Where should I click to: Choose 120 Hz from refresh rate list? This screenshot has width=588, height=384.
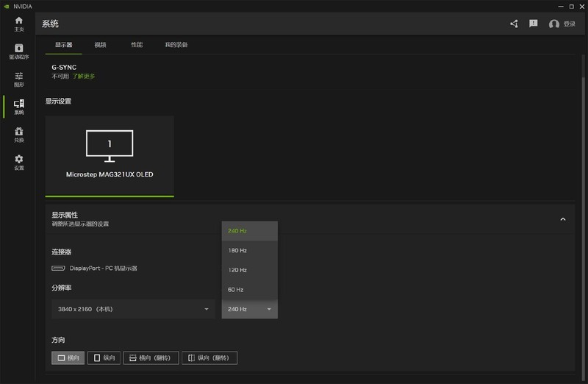coord(249,270)
